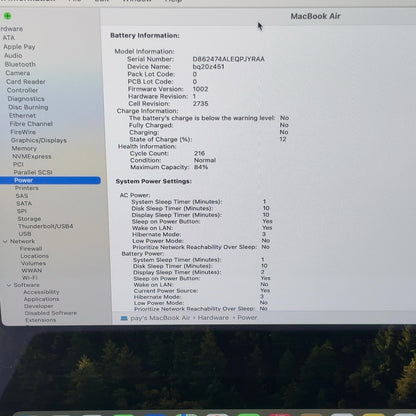
Task: Select Apple Pay in sidebar
Action: click(x=19, y=47)
